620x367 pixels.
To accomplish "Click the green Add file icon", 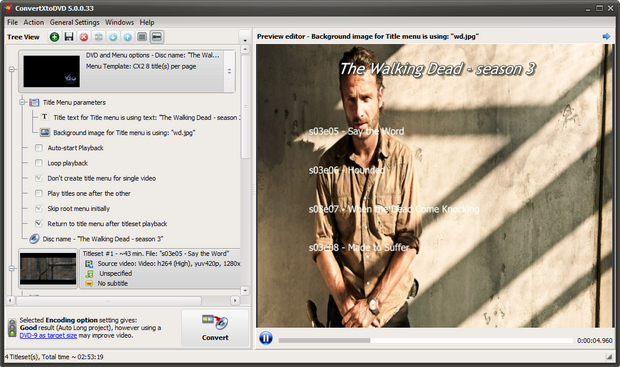I will 55,37.
